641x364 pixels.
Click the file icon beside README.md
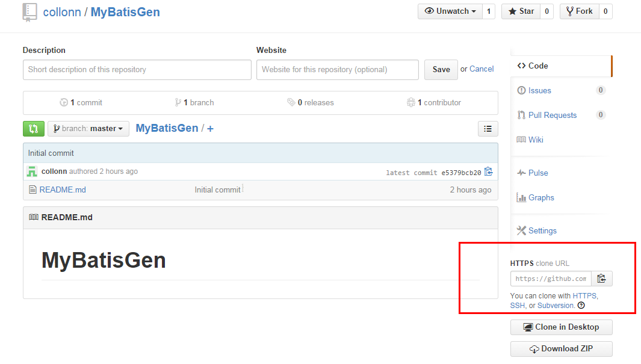click(33, 190)
